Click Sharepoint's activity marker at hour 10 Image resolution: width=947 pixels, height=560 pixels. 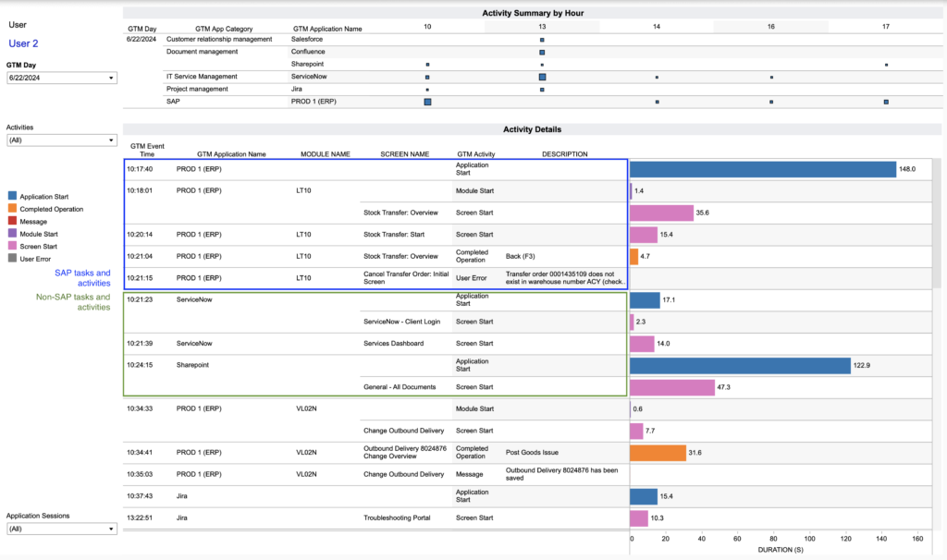[427, 65]
